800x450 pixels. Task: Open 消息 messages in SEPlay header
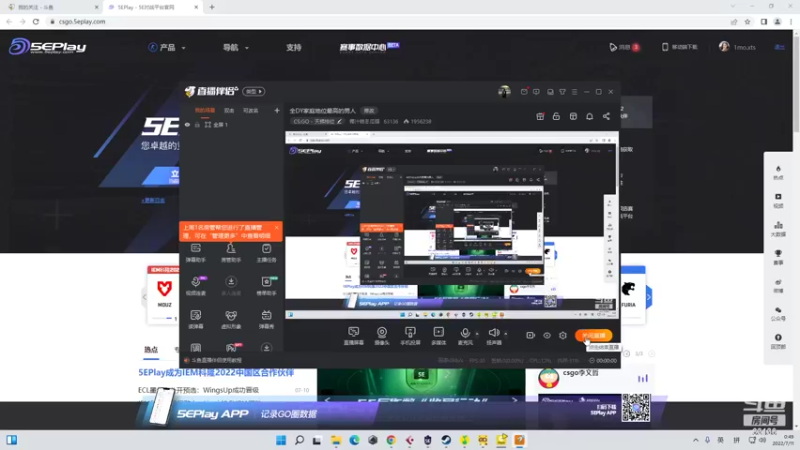[x=624, y=47]
